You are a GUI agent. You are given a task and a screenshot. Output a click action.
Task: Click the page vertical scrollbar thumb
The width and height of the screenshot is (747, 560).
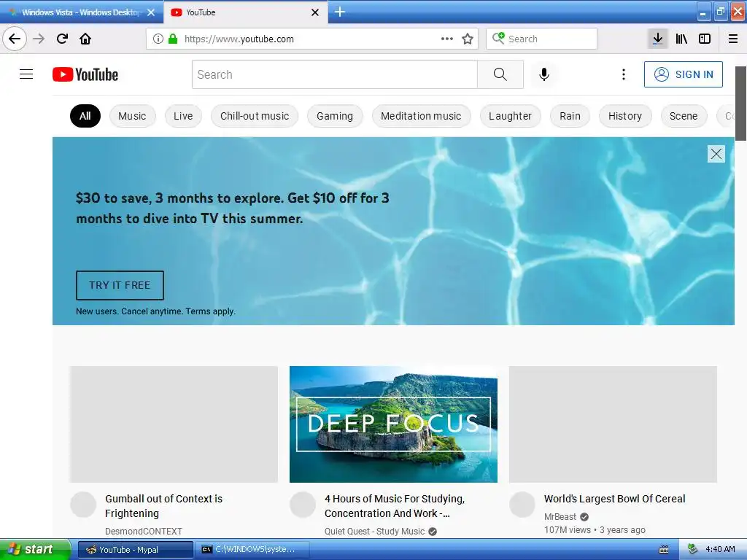click(741, 104)
